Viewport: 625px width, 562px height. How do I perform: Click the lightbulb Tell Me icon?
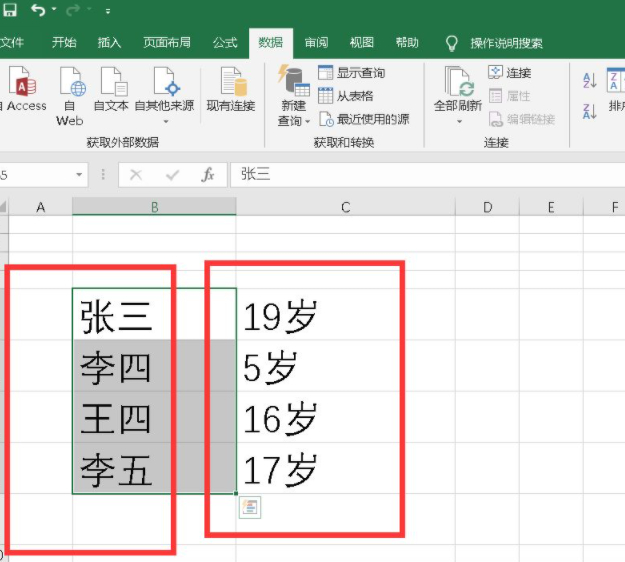coord(452,43)
